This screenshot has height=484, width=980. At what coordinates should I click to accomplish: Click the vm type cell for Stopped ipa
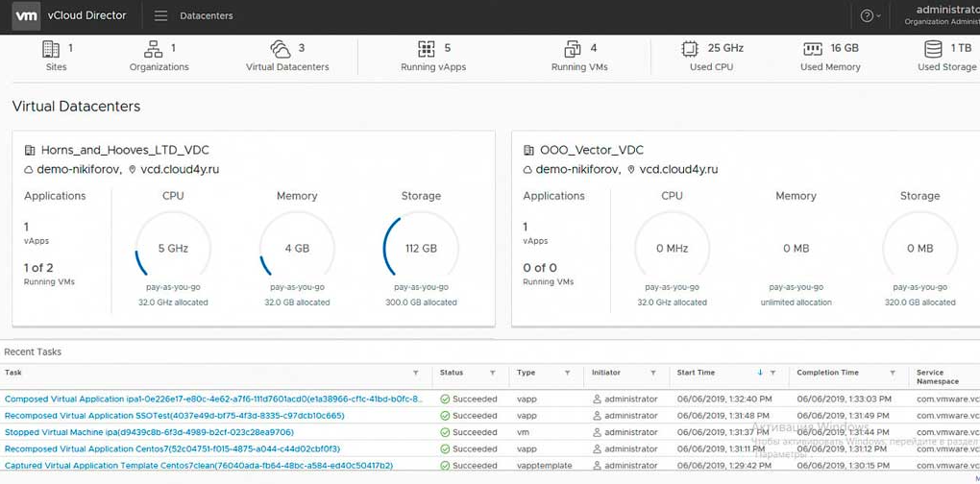point(523,432)
